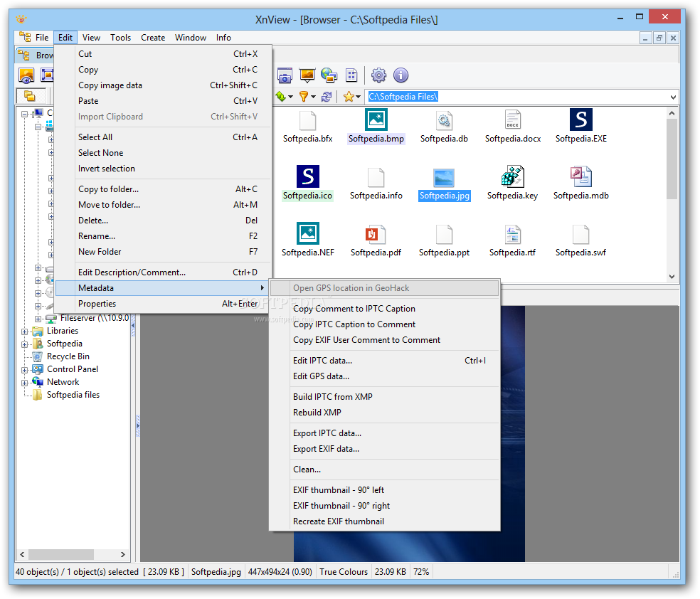Open the View menu

coord(91,38)
